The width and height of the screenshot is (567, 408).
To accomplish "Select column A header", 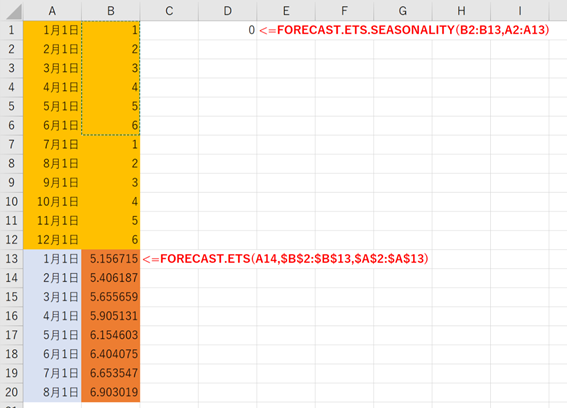I will point(52,11).
